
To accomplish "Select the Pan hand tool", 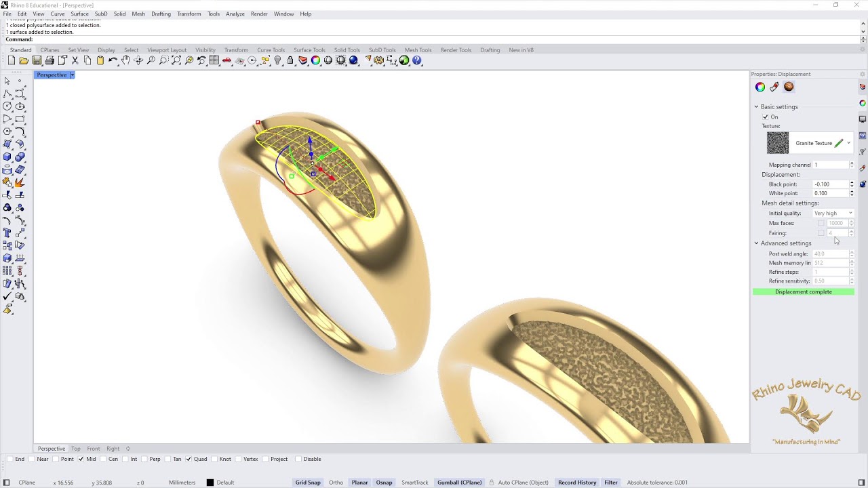I will click(125, 60).
